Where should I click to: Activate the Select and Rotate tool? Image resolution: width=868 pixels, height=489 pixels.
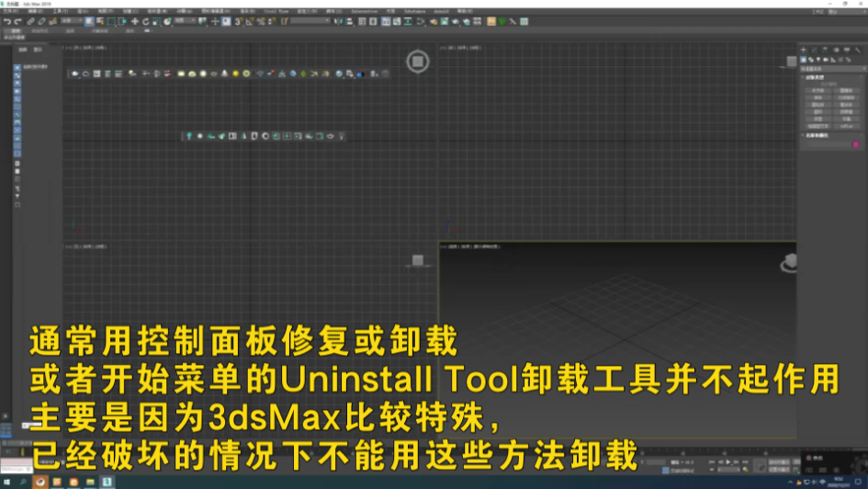pyautogui.click(x=146, y=21)
